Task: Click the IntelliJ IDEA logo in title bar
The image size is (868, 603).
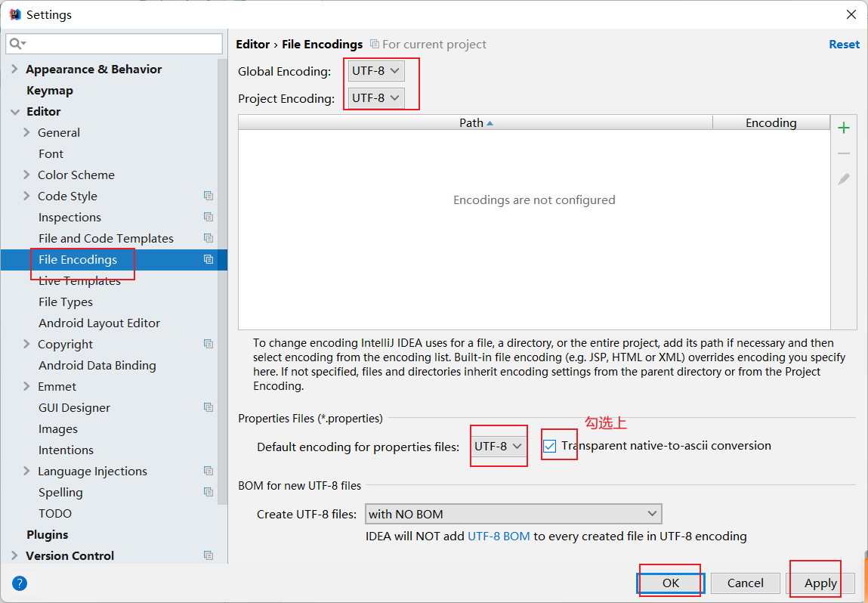Action: [16, 14]
